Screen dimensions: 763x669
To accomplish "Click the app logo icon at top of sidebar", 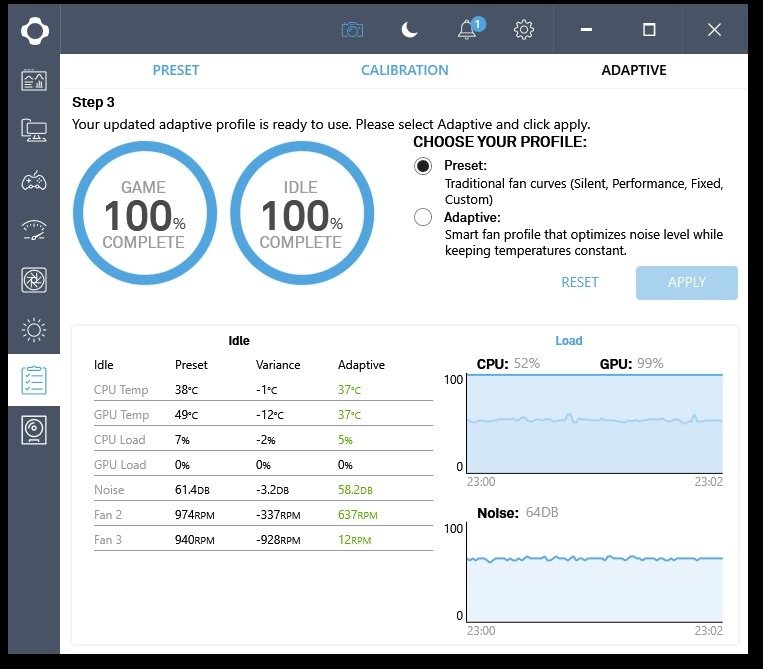I will coord(34,30).
